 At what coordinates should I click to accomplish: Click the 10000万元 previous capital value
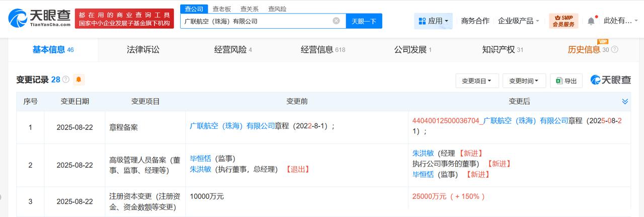(207, 196)
